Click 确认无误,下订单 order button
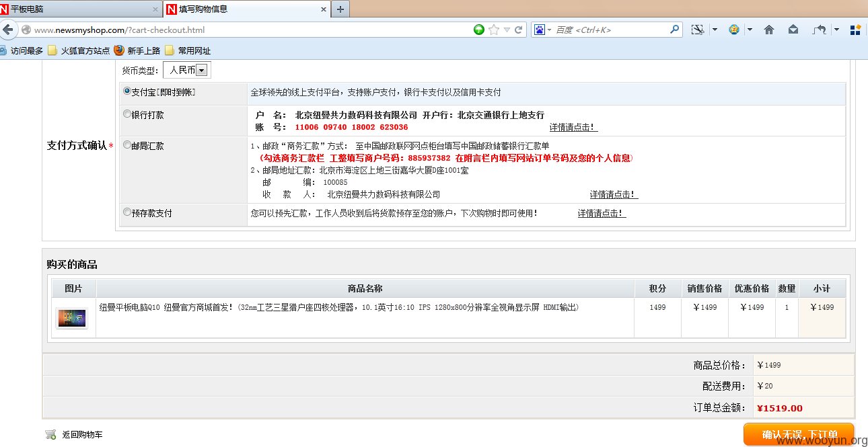Viewport: 868px width, 447px height. tap(799, 434)
